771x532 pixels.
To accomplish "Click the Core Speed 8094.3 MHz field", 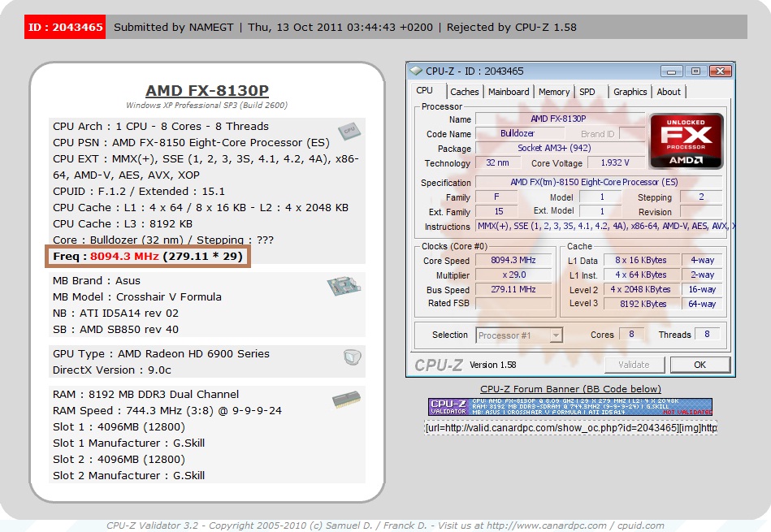I will click(513, 260).
